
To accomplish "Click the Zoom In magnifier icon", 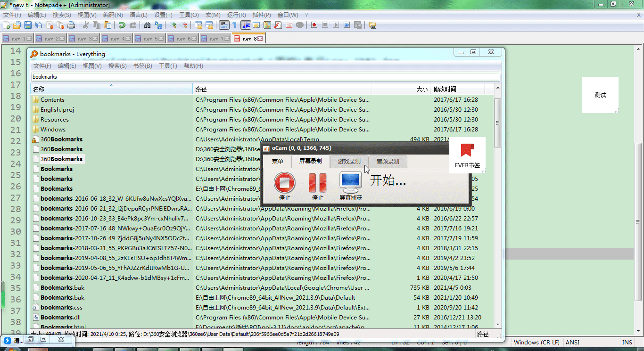I will pyautogui.click(x=173, y=25).
